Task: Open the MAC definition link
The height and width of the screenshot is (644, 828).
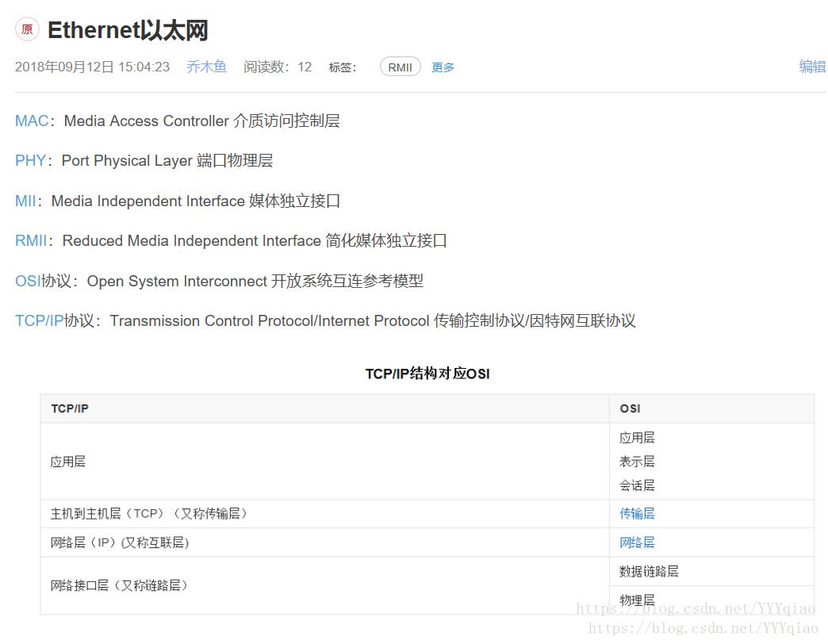Action: click(x=31, y=121)
